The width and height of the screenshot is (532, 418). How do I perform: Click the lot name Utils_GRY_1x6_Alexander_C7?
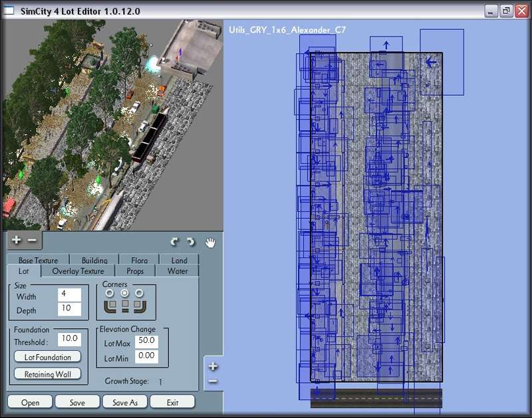[287, 30]
